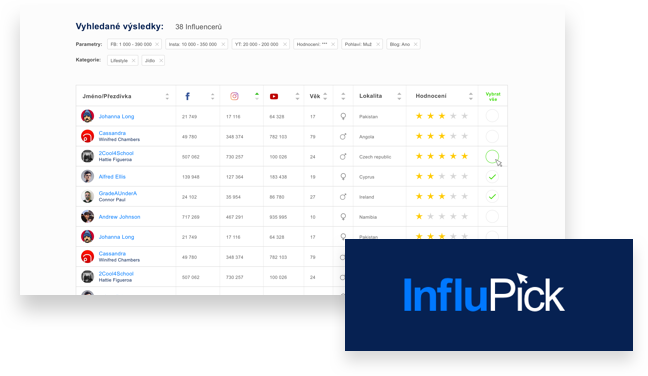Viewport: 648px width, 376px height.
Task: Sort by Hodnocení column arrows
Action: pyautogui.click(x=470, y=96)
